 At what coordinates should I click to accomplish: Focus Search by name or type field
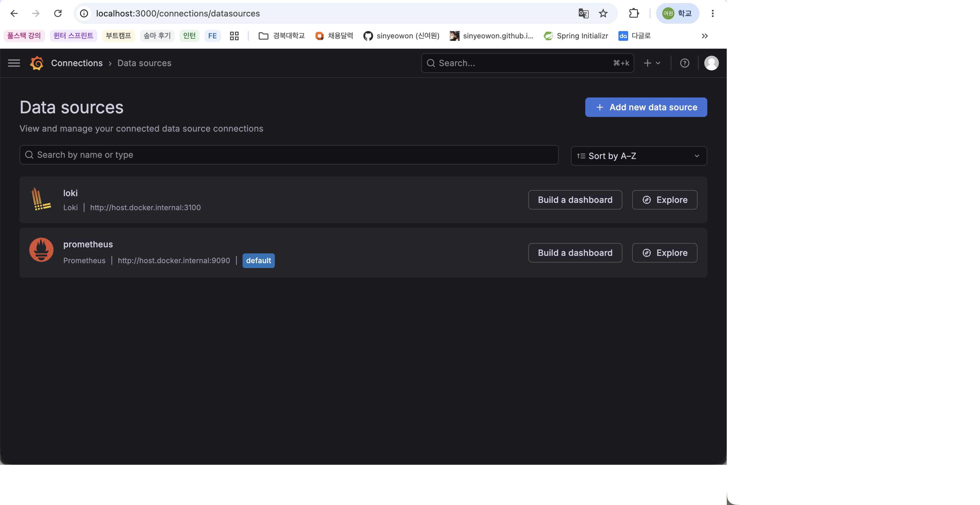(289, 155)
